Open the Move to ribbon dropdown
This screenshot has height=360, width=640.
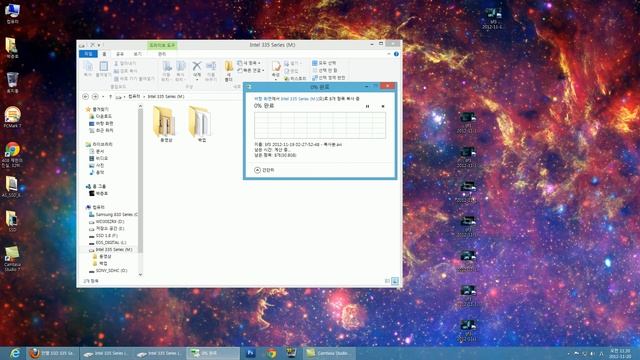[167, 71]
